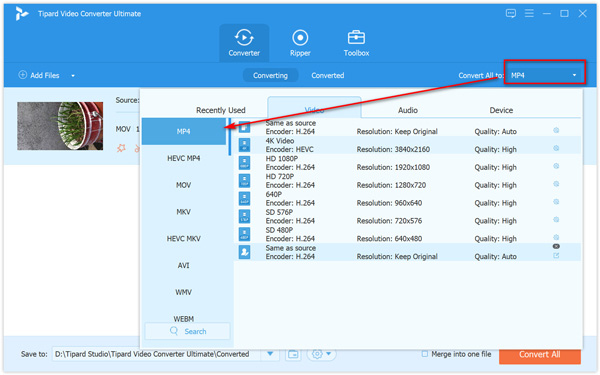Delete the custom Same as source profile
Viewport: 600px width, 375px height.
[x=556, y=246]
